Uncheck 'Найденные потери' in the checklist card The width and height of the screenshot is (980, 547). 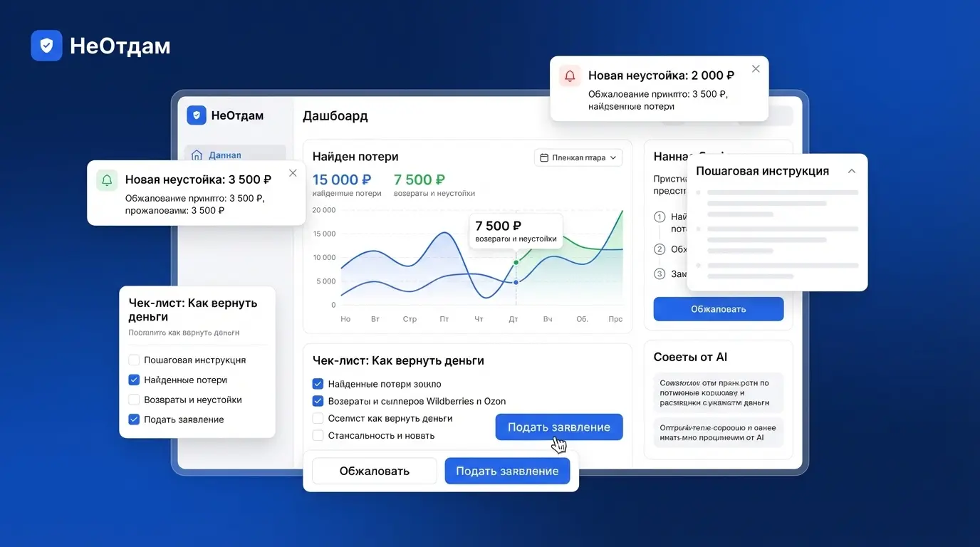click(134, 380)
